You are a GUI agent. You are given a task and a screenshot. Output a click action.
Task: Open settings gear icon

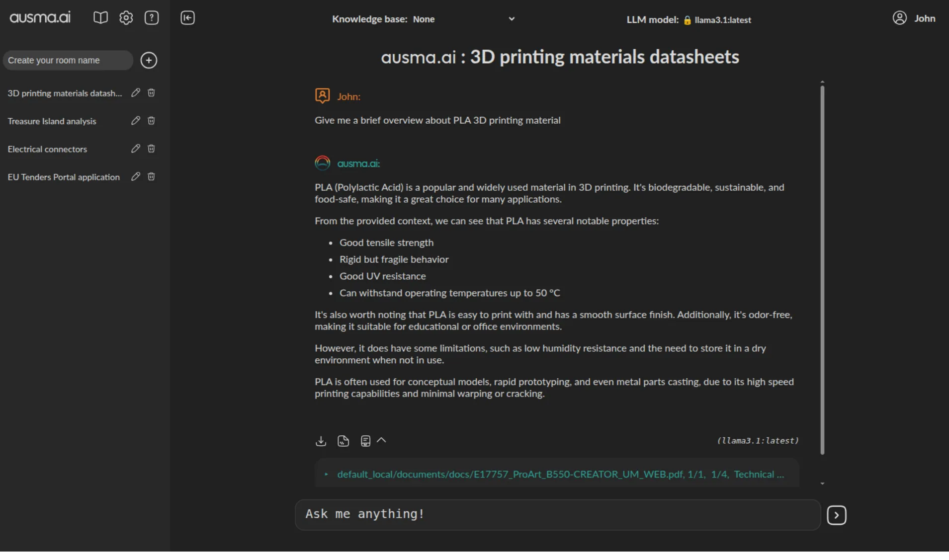[x=126, y=18]
